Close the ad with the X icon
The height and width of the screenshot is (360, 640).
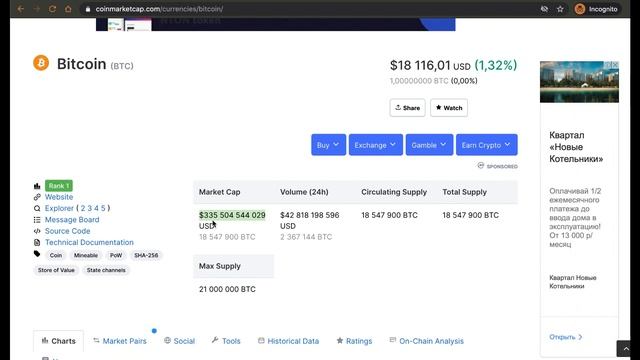pyautogui.click(x=615, y=65)
